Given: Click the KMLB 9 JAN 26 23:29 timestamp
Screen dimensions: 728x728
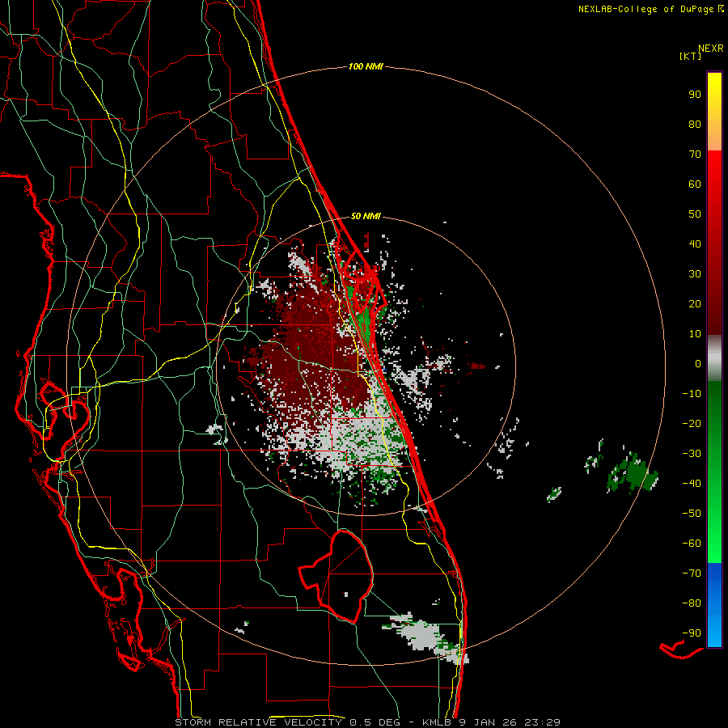Looking at the screenshot, I should (491, 722).
